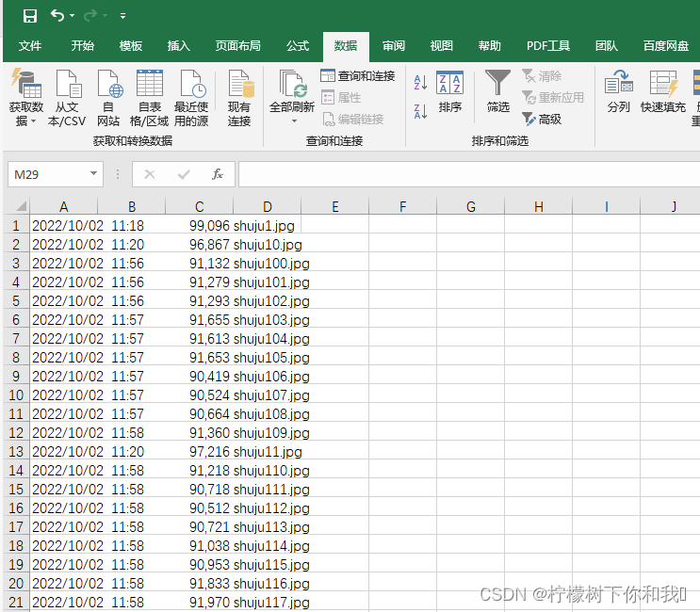700x612 pixels.
Task: Toggle the 筛选 filter funnel
Action: (497, 91)
